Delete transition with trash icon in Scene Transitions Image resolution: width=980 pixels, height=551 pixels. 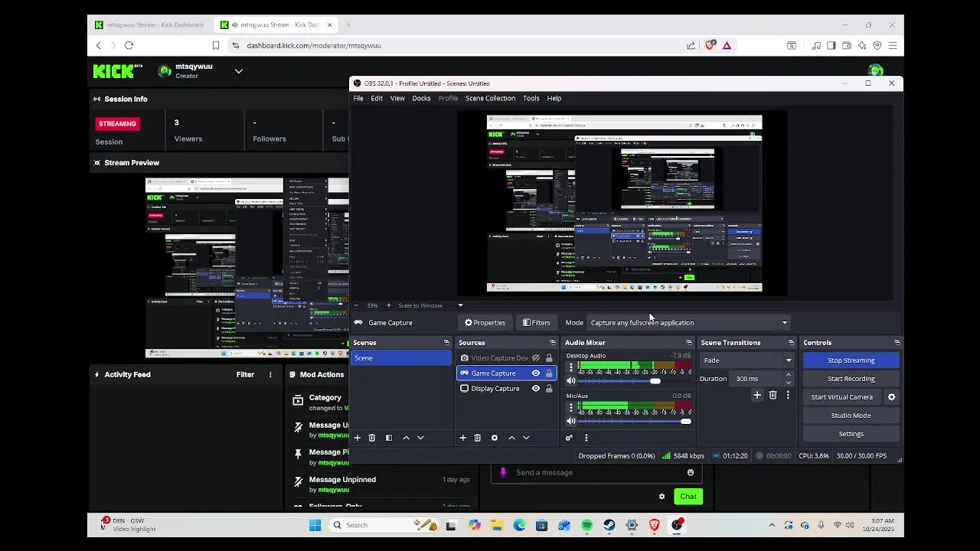pos(773,395)
